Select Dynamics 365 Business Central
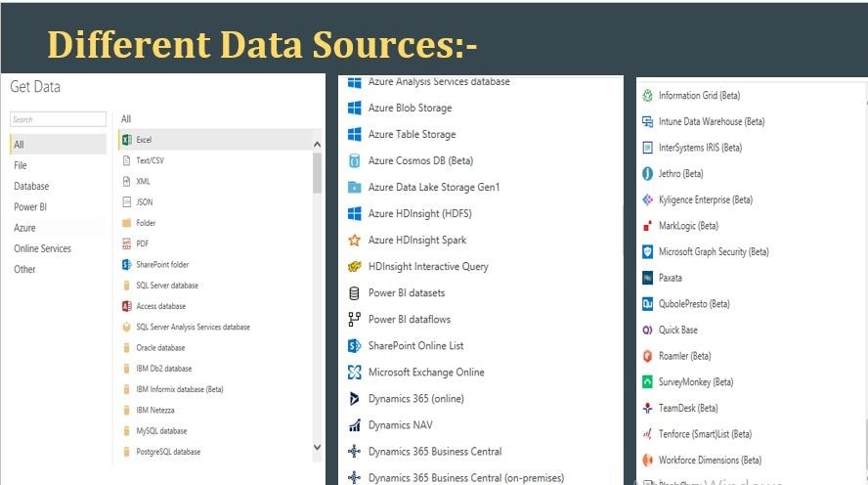 click(435, 452)
